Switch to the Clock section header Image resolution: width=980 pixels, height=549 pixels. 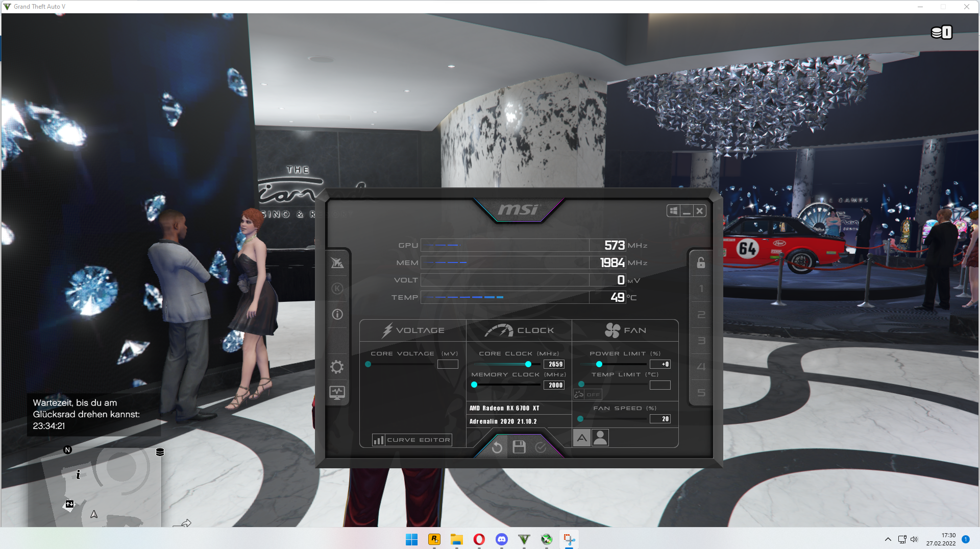coord(519,330)
